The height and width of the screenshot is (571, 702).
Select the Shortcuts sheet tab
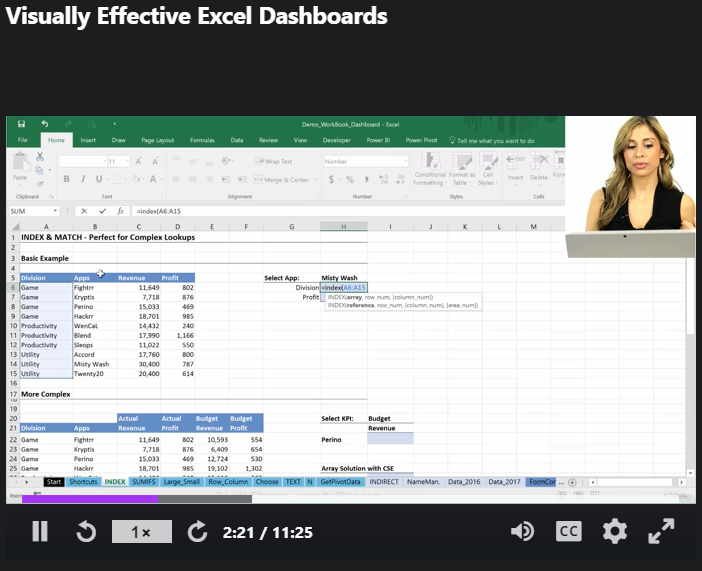[x=83, y=482]
